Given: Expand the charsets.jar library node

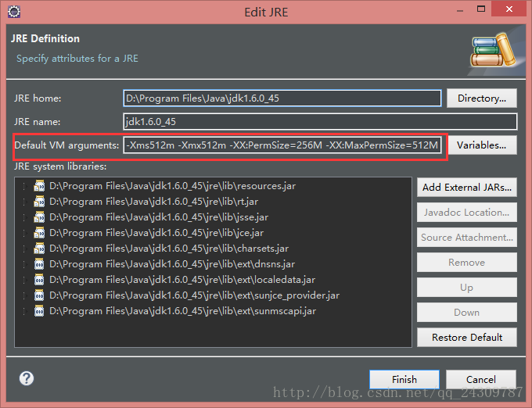Looking at the screenshot, I should coord(24,249).
